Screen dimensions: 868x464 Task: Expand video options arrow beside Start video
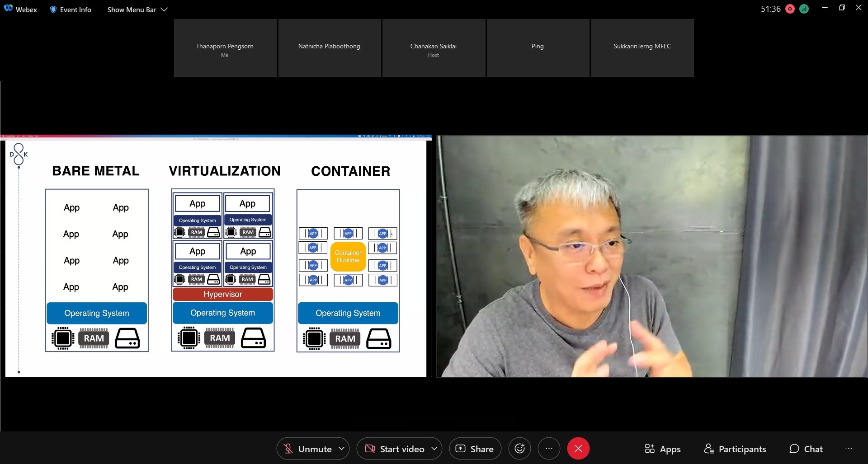434,449
